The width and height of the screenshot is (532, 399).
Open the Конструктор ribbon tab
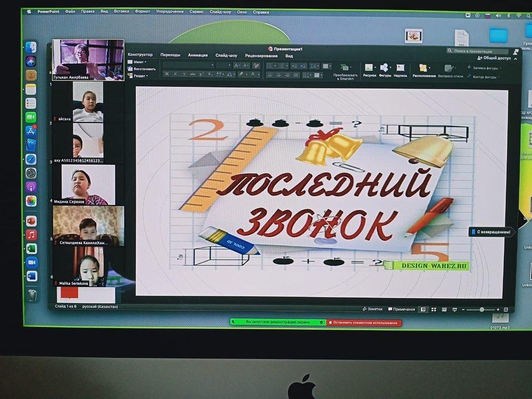click(140, 54)
